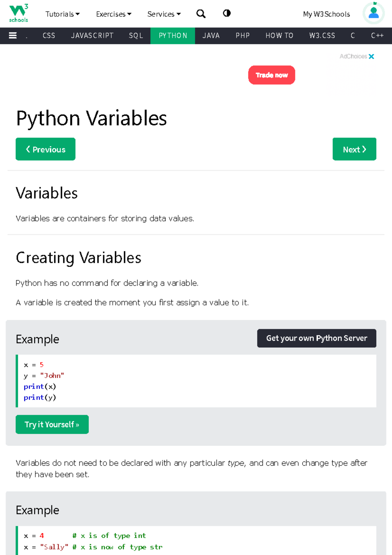Open the hamburger menu icon
The width and height of the screenshot is (392, 555).
coord(13,36)
